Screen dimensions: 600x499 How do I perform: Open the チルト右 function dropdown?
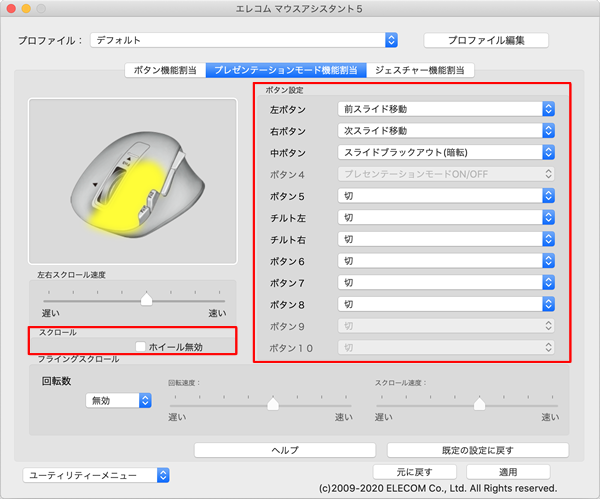tap(446, 239)
